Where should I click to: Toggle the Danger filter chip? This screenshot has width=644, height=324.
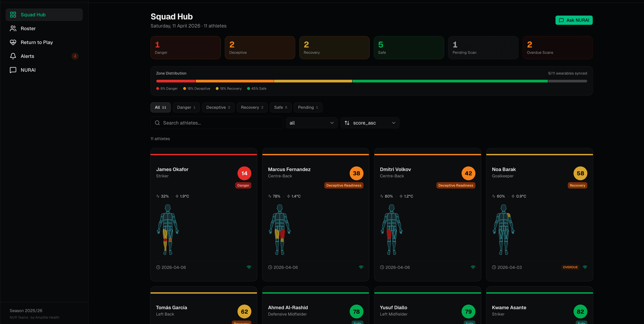click(186, 107)
